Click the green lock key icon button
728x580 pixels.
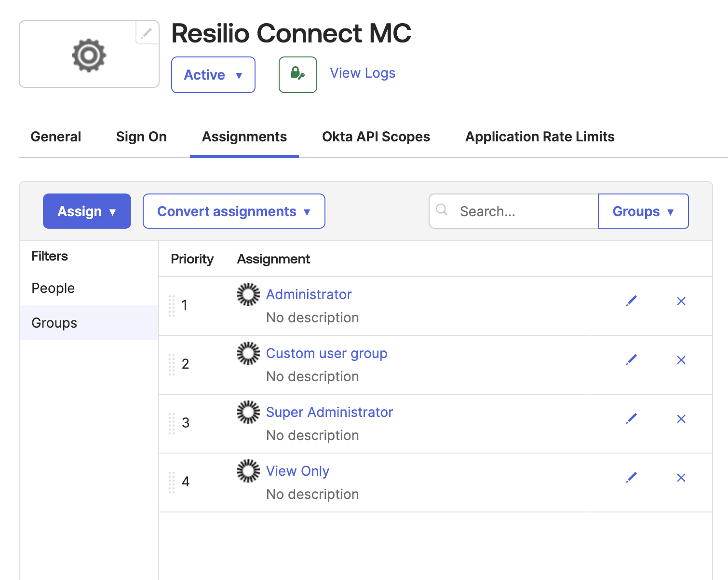297,75
